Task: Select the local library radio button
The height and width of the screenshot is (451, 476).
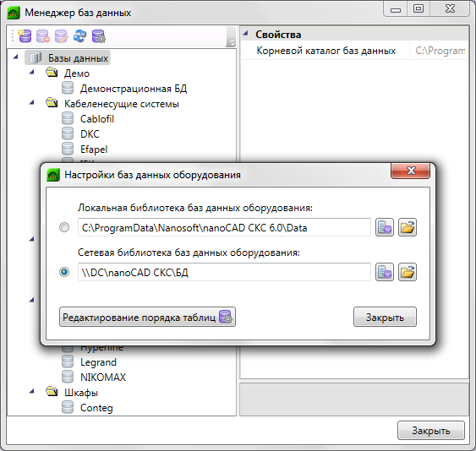Action: click(x=64, y=227)
